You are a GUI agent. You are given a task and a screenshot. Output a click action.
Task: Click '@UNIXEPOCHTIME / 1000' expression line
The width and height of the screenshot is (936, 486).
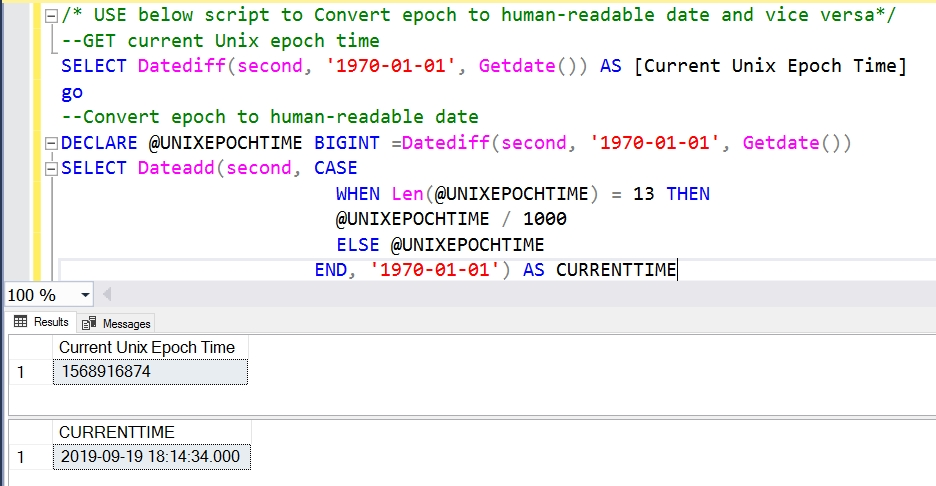(x=451, y=219)
